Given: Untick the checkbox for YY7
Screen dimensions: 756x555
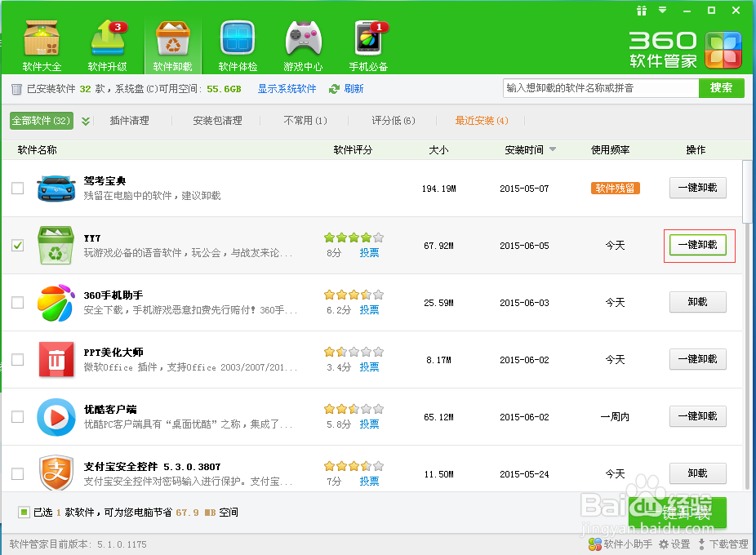Looking at the screenshot, I should [x=18, y=246].
